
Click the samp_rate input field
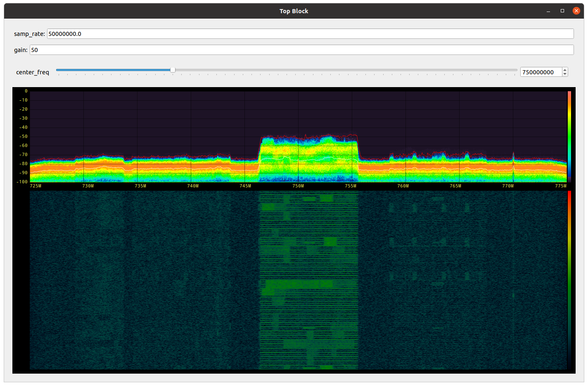(x=310, y=33)
